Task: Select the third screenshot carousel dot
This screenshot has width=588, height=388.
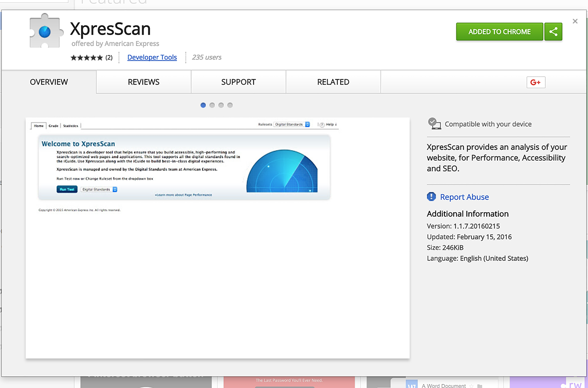Action: point(221,105)
